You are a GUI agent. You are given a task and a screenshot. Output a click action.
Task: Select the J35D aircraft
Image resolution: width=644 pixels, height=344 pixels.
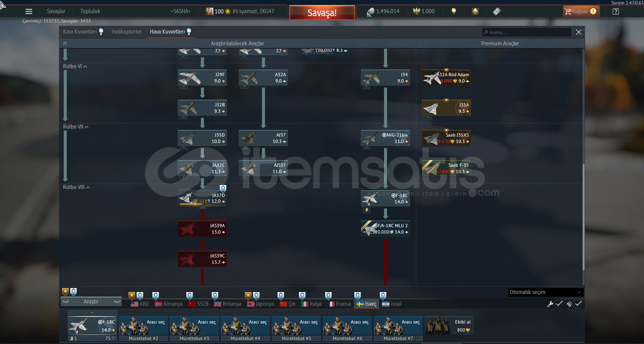[202, 138]
